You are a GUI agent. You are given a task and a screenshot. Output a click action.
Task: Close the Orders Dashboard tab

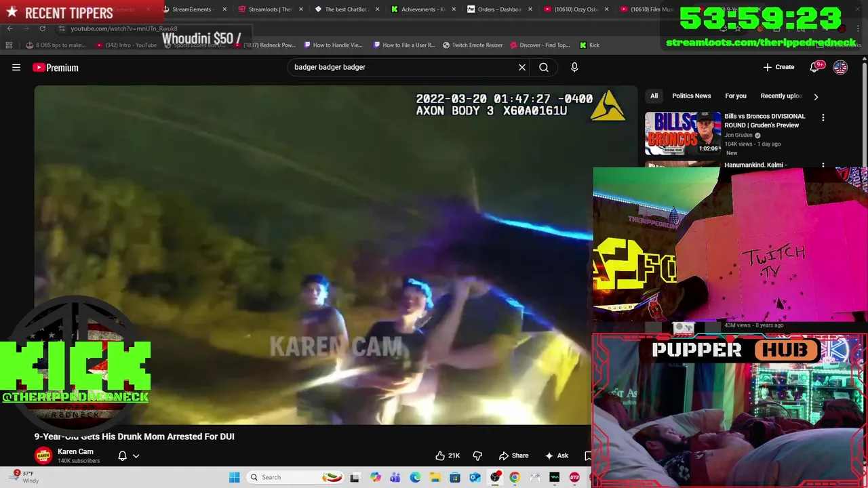coord(530,9)
